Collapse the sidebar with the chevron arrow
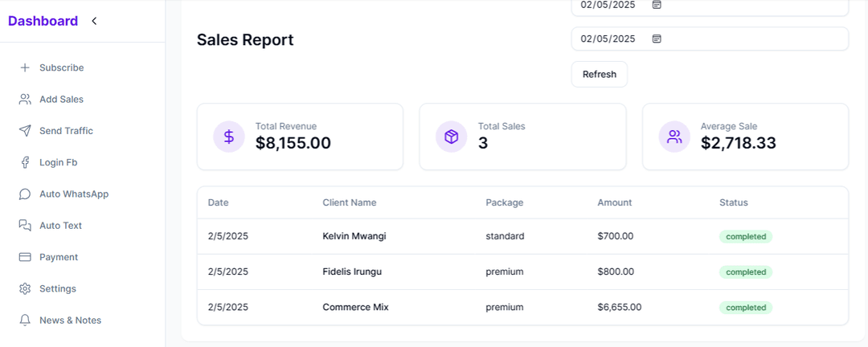 click(x=94, y=21)
